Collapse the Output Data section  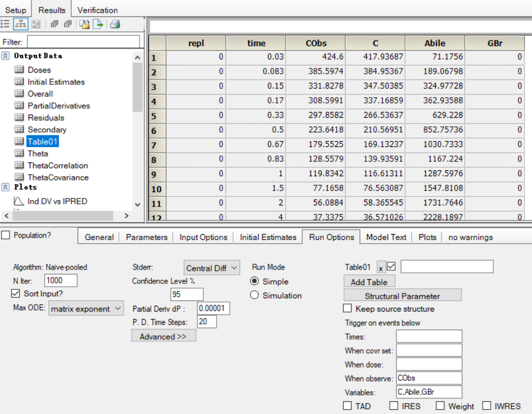(5, 56)
